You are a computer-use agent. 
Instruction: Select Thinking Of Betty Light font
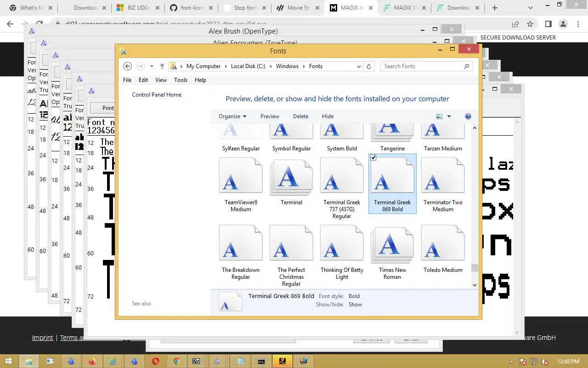click(342, 252)
